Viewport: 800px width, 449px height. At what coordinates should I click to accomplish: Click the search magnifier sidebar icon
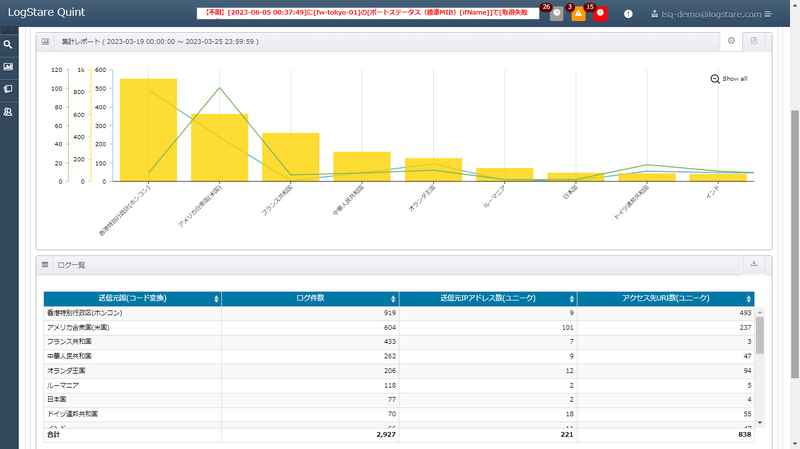(8, 45)
